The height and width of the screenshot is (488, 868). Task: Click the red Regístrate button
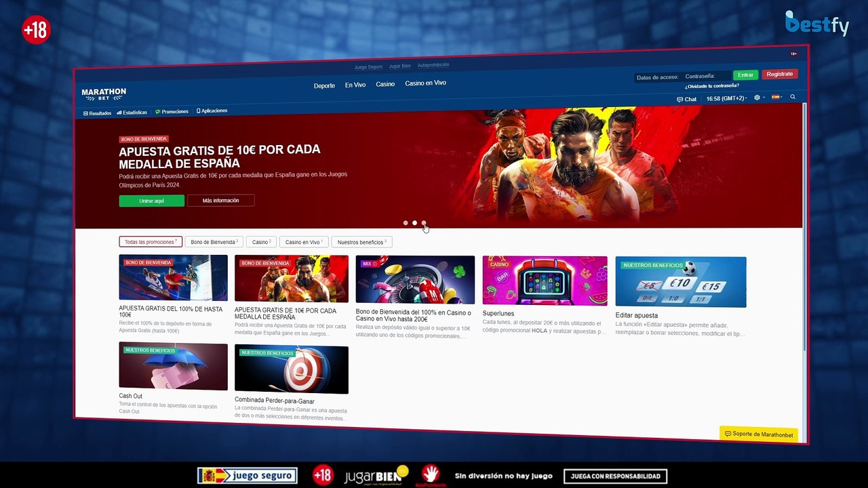point(780,74)
